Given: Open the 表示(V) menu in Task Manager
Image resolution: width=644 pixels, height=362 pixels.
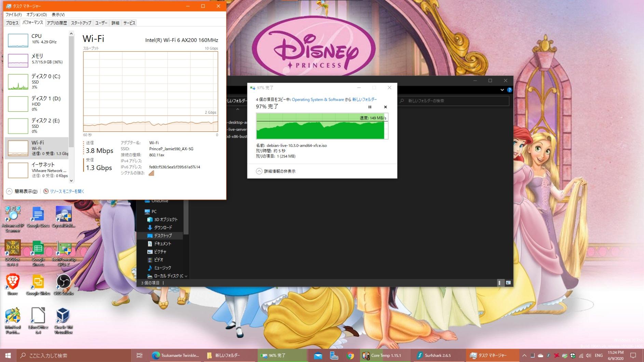Looking at the screenshot, I should tap(58, 15).
